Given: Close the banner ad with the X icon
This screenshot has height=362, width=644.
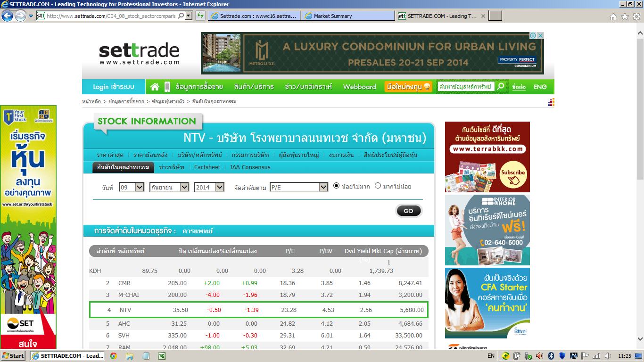Looking at the screenshot, I should (540, 36).
